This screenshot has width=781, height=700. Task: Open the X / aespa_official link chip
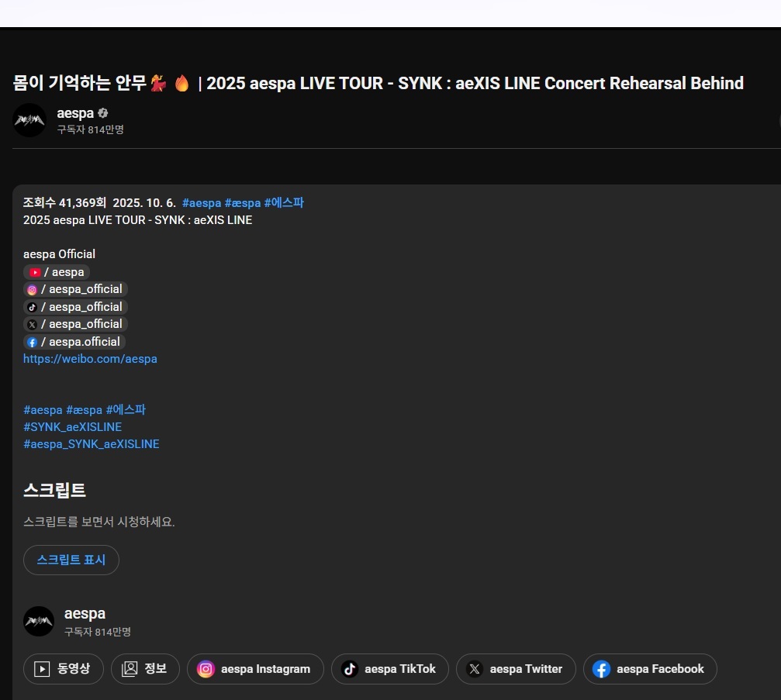coord(74,324)
